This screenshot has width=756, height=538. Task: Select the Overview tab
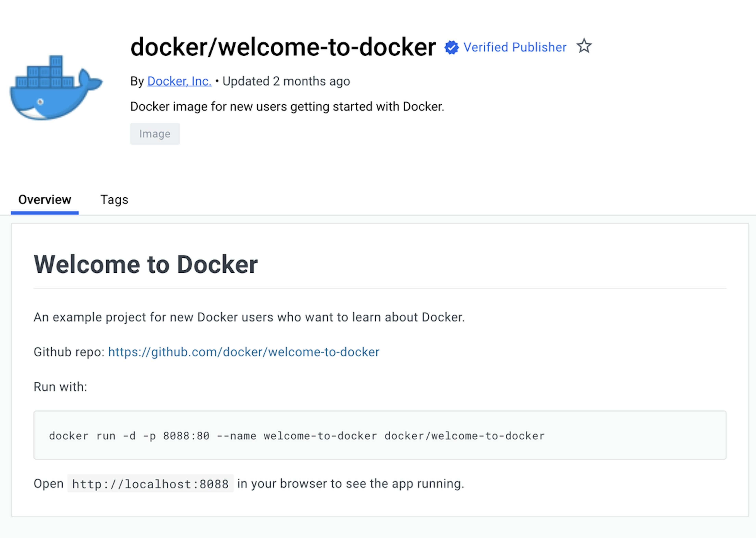pyautogui.click(x=45, y=200)
